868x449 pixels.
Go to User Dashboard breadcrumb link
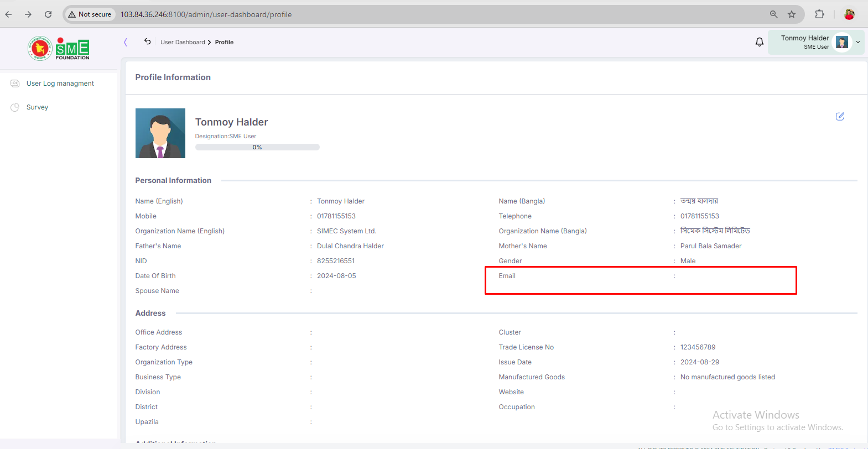183,42
